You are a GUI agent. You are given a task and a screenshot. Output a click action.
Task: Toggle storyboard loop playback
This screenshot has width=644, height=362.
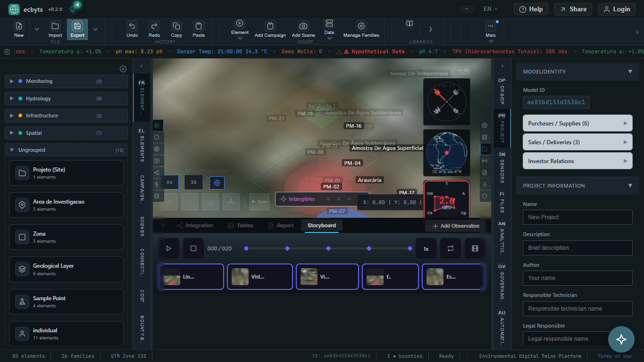[x=451, y=248]
